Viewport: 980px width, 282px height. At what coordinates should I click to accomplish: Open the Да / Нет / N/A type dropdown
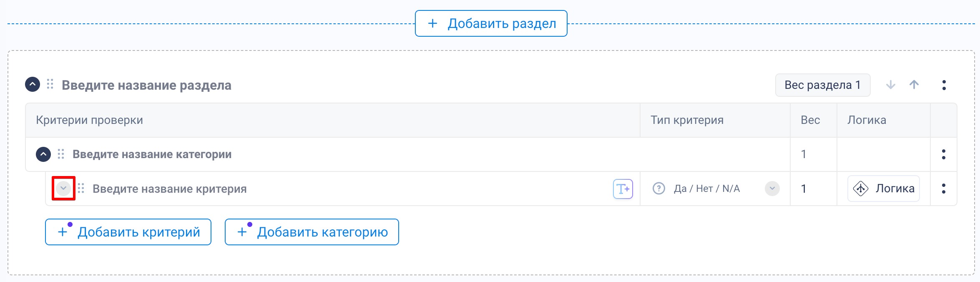click(772, 189)
